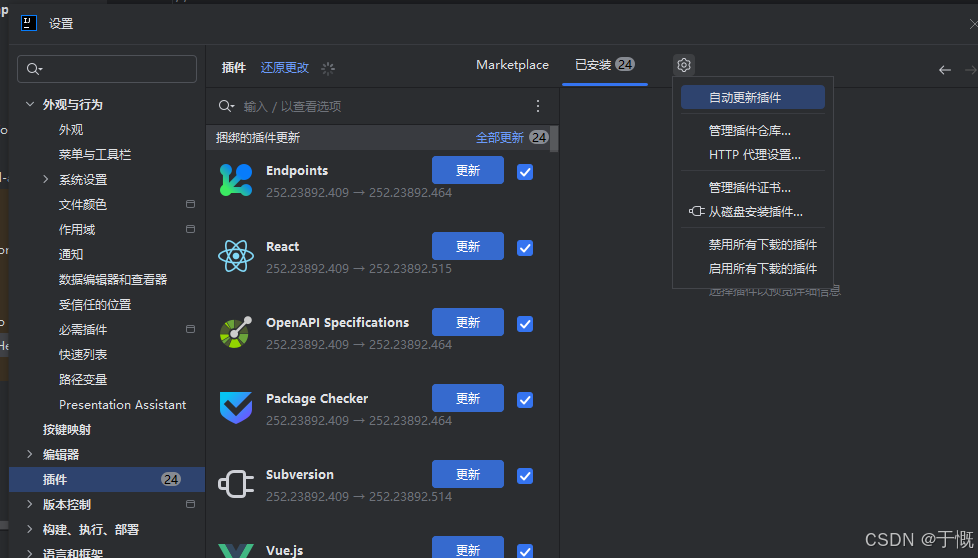Disable the OpenAPI Specifications checkbox
The width and height of the screenshot is (978, 558).
(x=525, y=324)
